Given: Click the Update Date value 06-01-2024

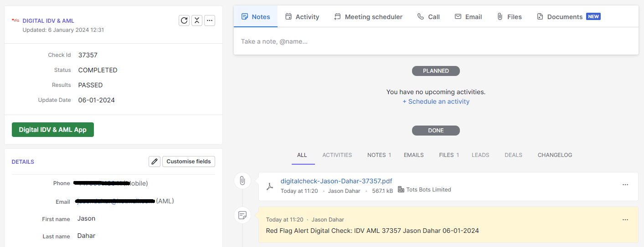Looking at the screenshot, I should (x=96, y=100).
